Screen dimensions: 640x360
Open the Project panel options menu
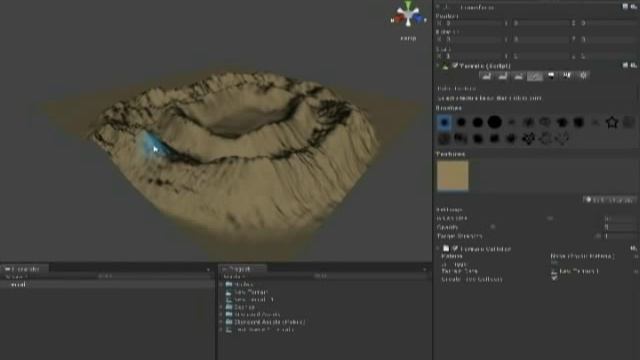tap(424, 269)
